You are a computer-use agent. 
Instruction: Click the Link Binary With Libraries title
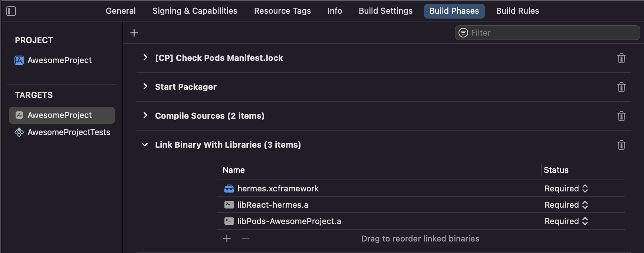click(x=228, y=145)
